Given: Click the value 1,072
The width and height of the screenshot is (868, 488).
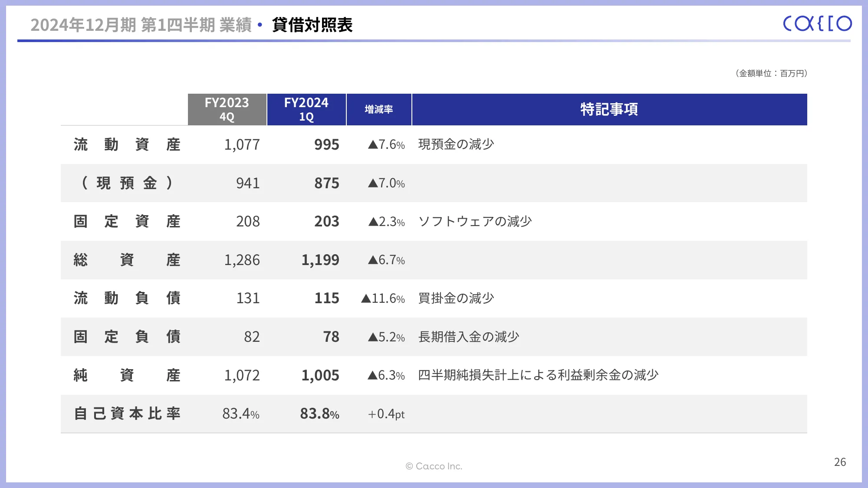Looking at the screenshot, I should tap(242, 375).
